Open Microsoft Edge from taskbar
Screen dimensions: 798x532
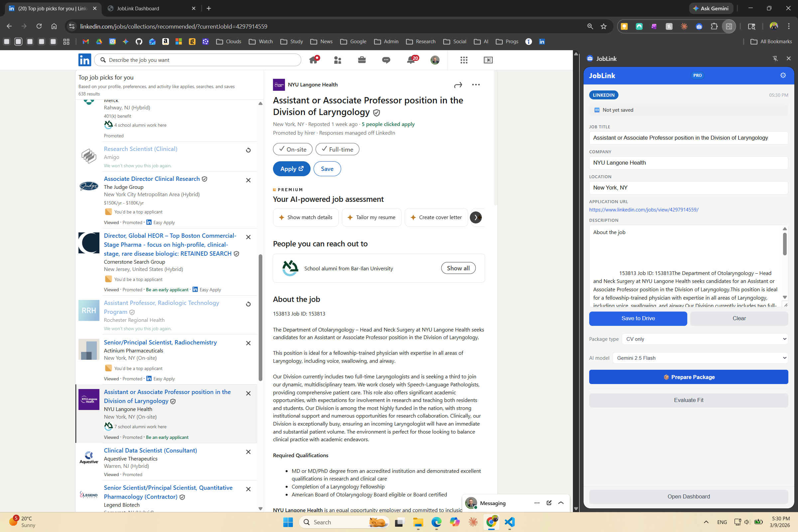coord(436,522)
